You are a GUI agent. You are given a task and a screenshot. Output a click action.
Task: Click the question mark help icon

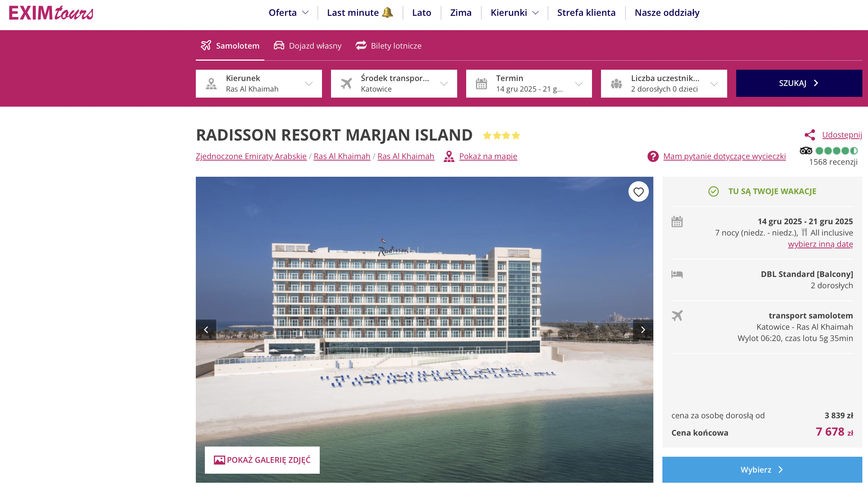click(653, 156)
